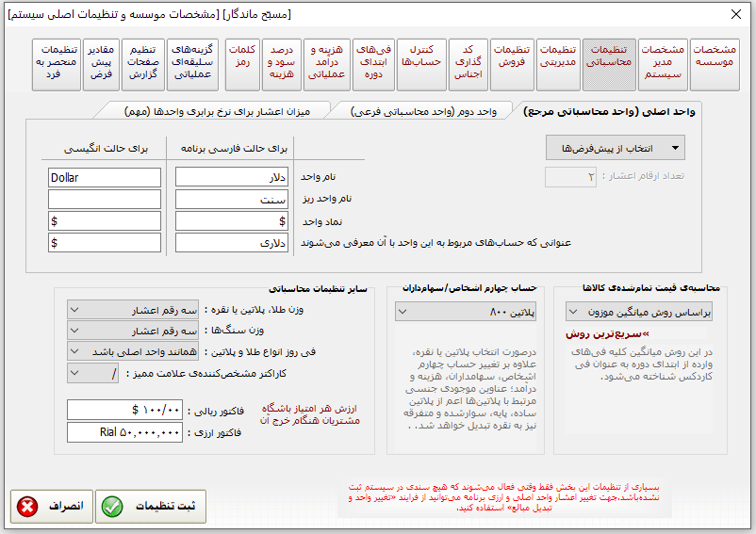Viewport: 756px width, 534px height.
Task: Click the ارزش هر امتیاز باشگاه label
Action: coord(310,414)
